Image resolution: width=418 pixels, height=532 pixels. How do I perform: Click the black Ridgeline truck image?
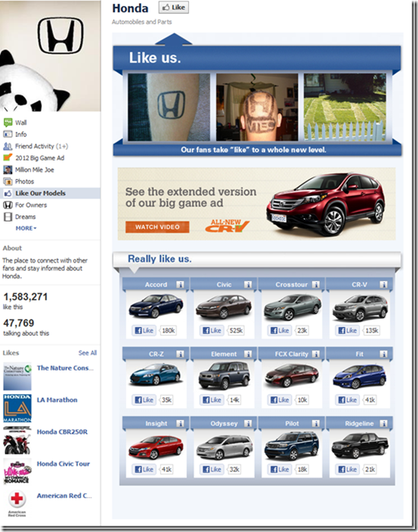click(359, 445)
